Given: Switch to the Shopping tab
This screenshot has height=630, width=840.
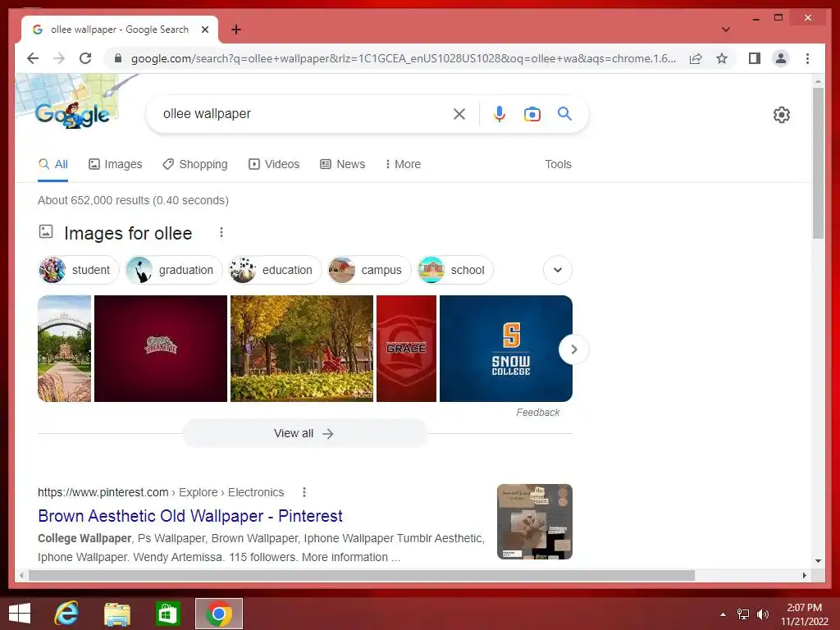Looking at the screenshot, I should (195, 164).
